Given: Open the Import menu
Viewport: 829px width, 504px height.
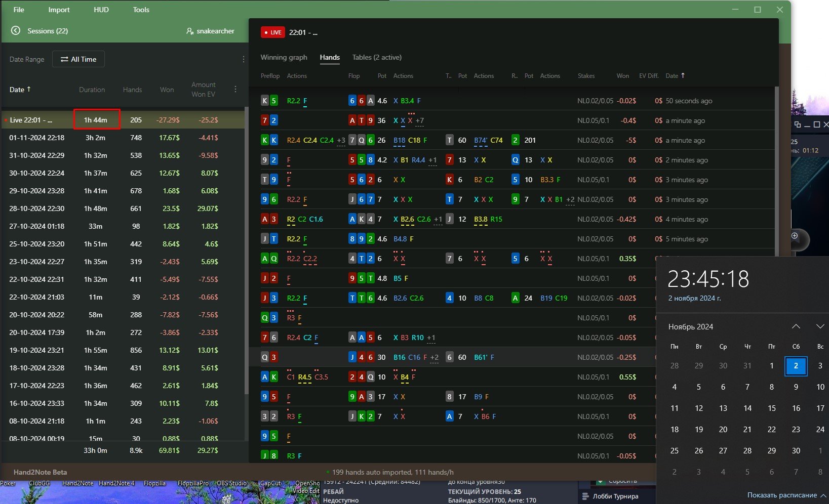Looking at the screenshot, I should 59,10.
